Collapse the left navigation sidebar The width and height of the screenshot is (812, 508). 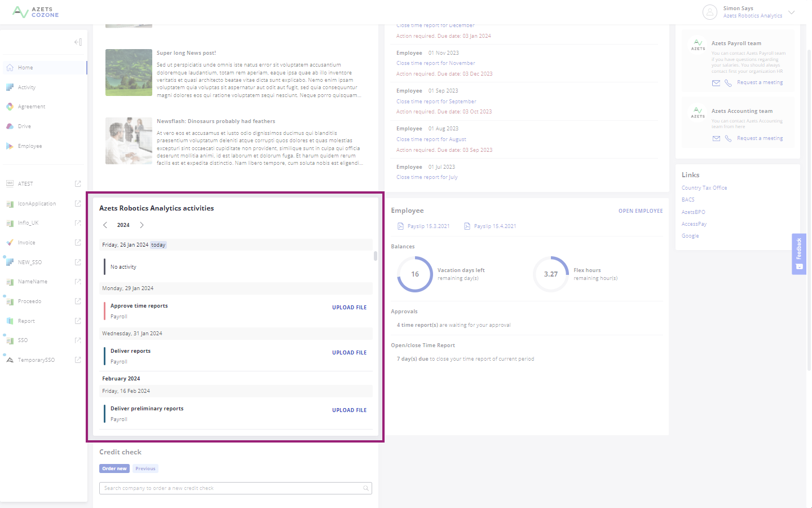tap(77, 42)
